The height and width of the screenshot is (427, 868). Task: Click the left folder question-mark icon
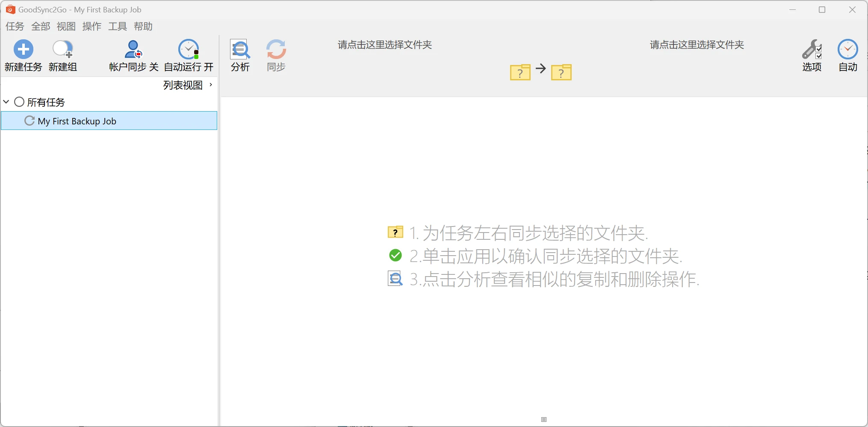(520, 72)
